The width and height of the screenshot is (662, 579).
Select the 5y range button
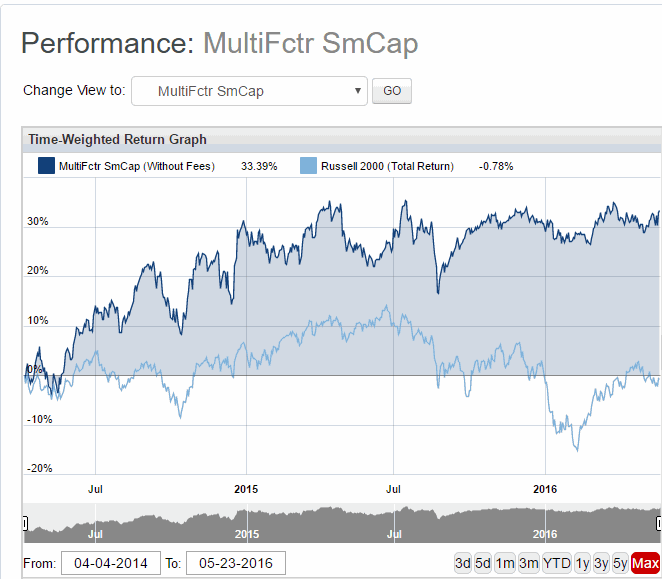point(620,563)
